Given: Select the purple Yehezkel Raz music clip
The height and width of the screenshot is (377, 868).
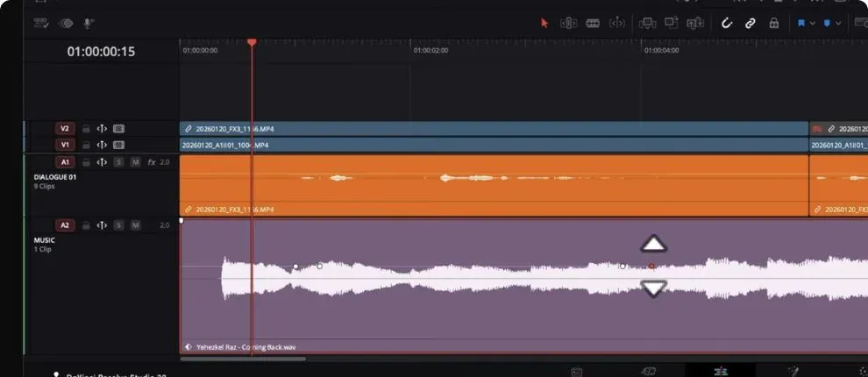Looking at the screenshot, I should coord(523,286).
